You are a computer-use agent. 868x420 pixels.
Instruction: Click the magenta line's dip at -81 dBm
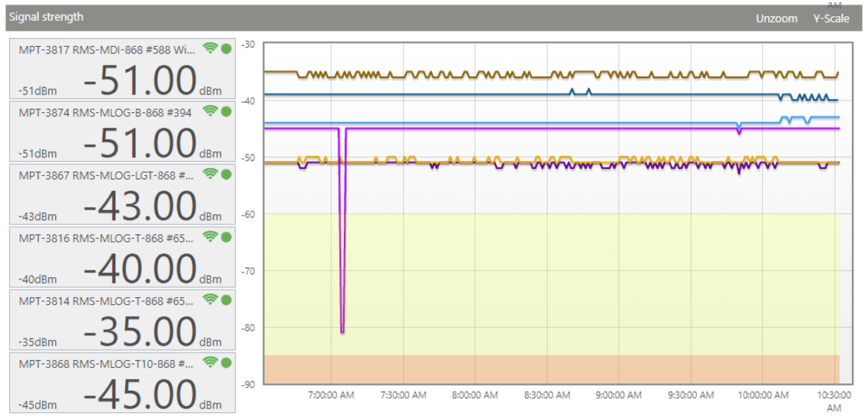pos(342,332)
